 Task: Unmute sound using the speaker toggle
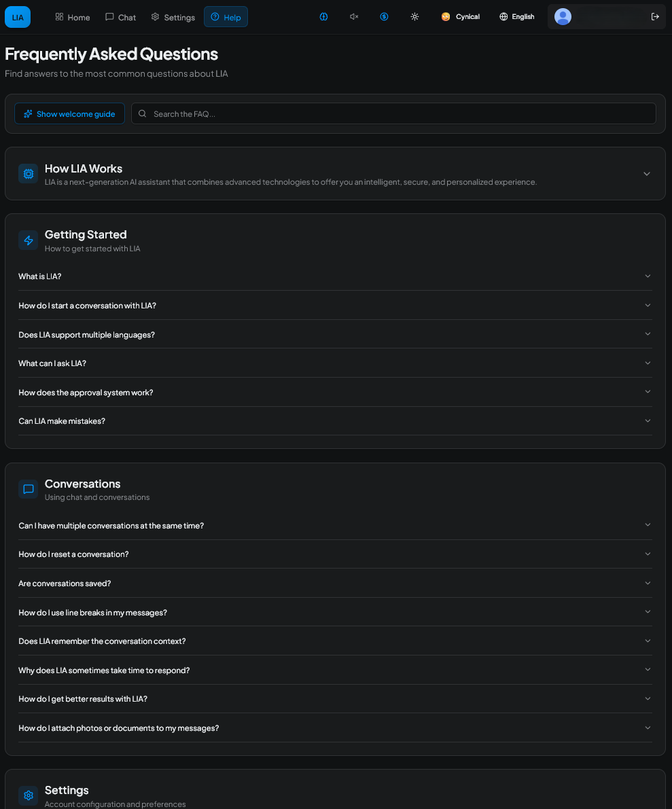(x=353, y=16)
